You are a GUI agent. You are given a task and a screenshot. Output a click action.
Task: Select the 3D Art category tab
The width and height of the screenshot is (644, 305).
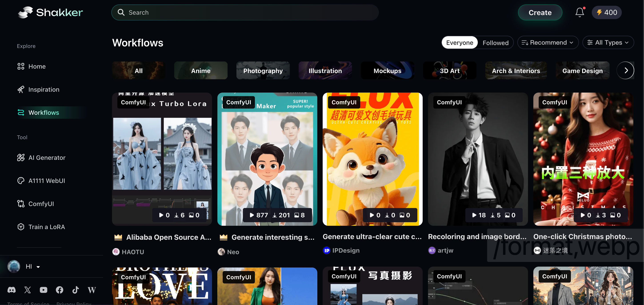coord(449,70)
